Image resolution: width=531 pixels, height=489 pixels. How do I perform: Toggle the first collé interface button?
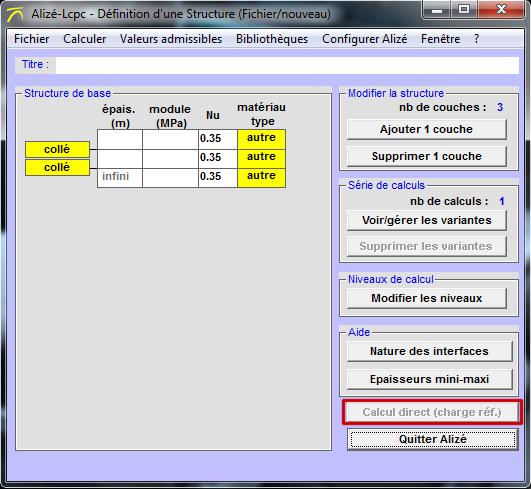(57, 149)
